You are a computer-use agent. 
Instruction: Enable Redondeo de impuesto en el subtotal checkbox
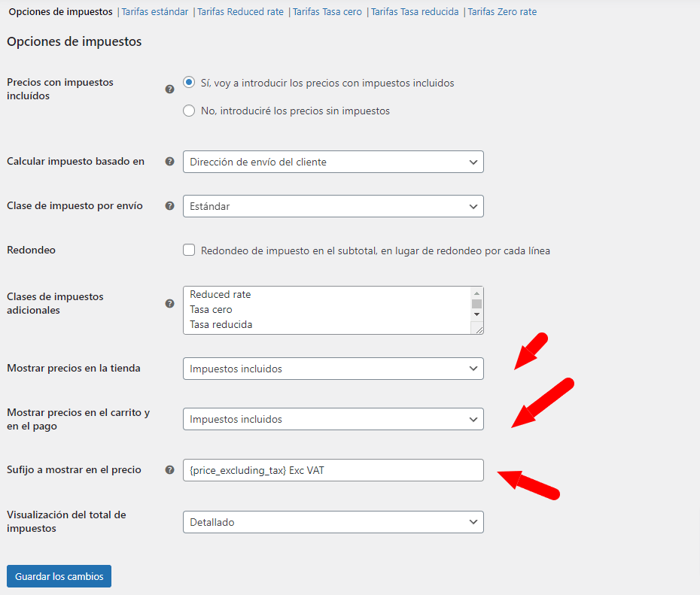click(189, 250)
